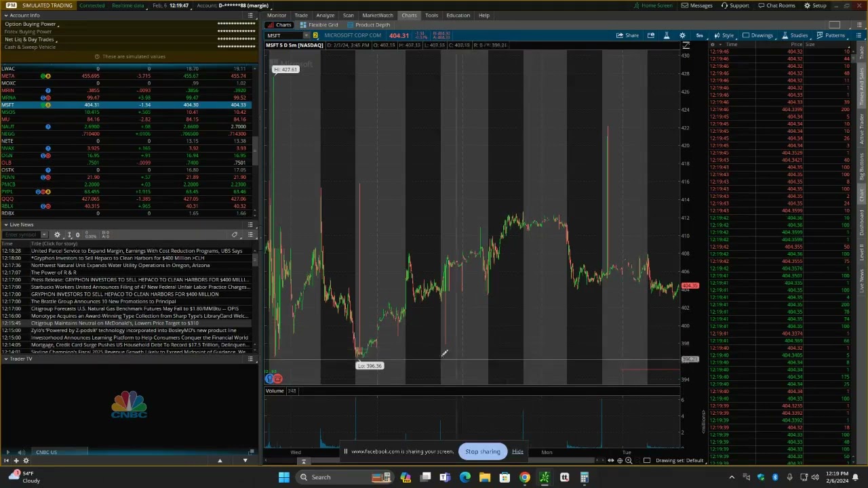
Task: Switch to the Scan tab
Action: point(348,15)
